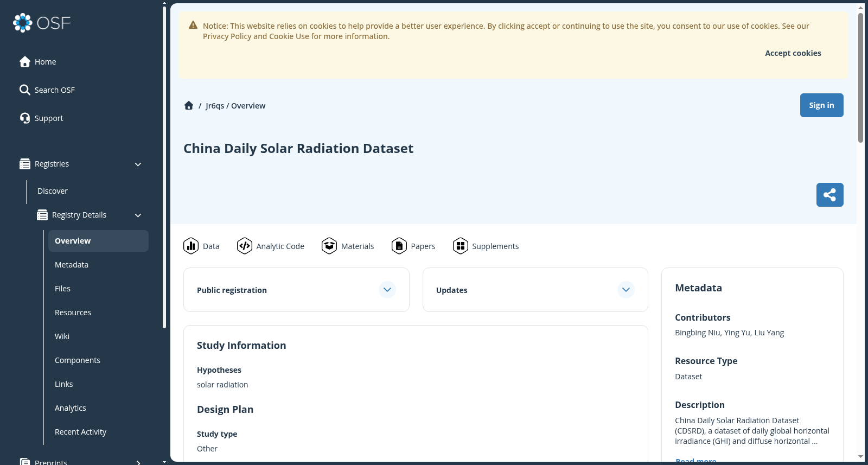Open Components in the sidebar
868x465 pixels.
pyautogui.click(x=98, y=360)
